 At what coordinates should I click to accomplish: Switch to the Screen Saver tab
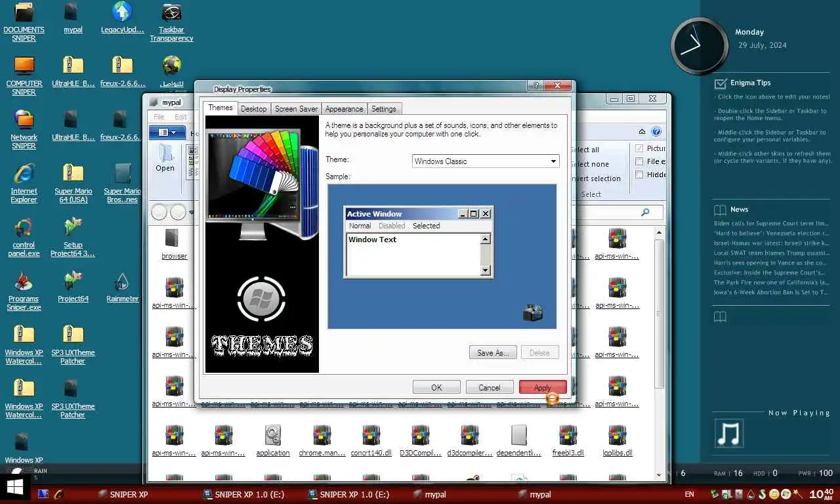pyautogui.click(x=296, y=109)
